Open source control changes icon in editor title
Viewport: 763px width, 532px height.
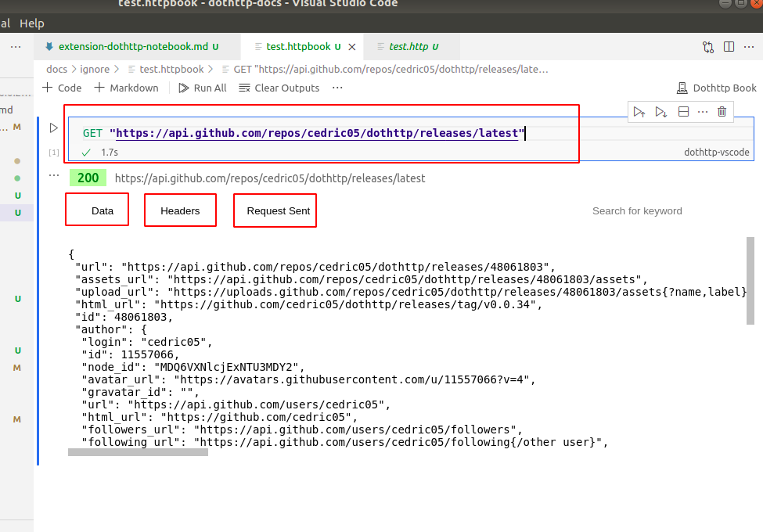(708, 47)
